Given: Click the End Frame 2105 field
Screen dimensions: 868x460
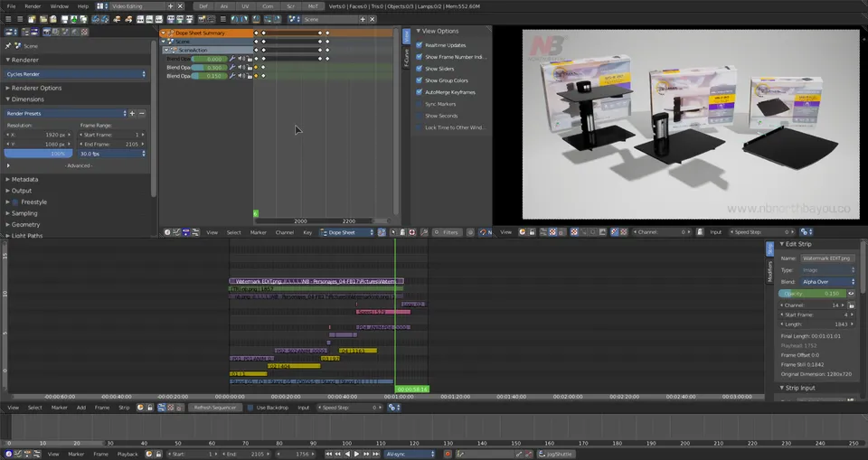Looking at the screenshot, I should coord(112,144).
